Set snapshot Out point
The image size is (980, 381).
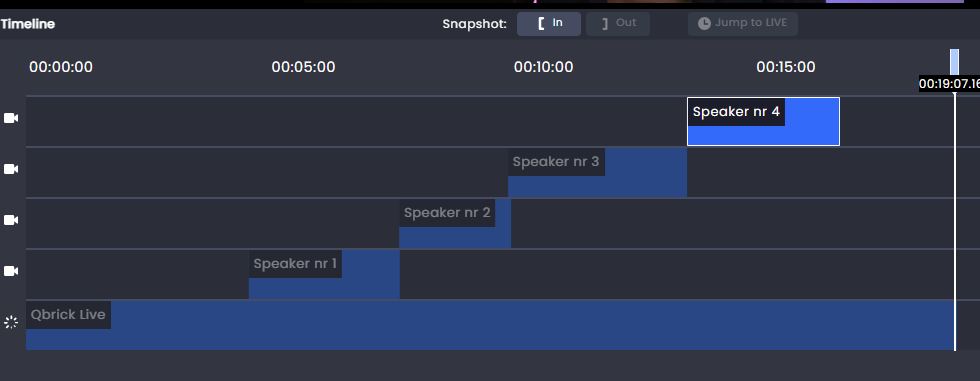[x=618, y=24]
